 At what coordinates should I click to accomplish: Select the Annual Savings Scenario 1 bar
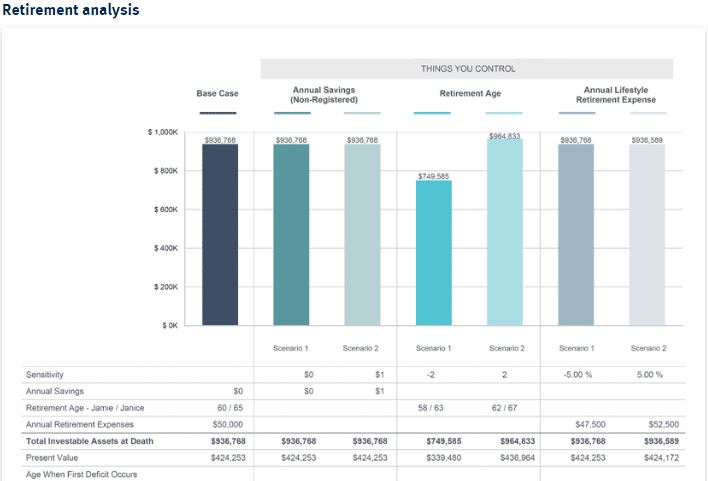pos(291,235)
